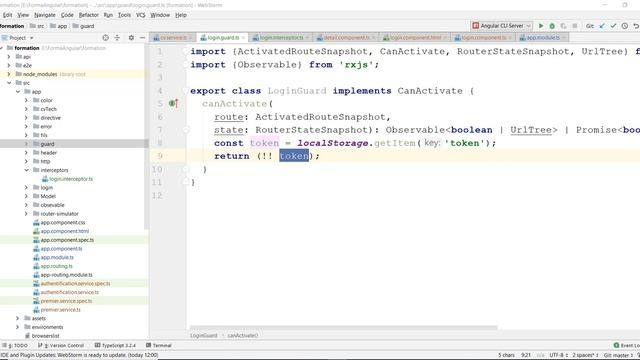Image resolution: width=640 pixels, height=360 pixels.
Task: Open the Version Control tool window
Action: point(61,345)
